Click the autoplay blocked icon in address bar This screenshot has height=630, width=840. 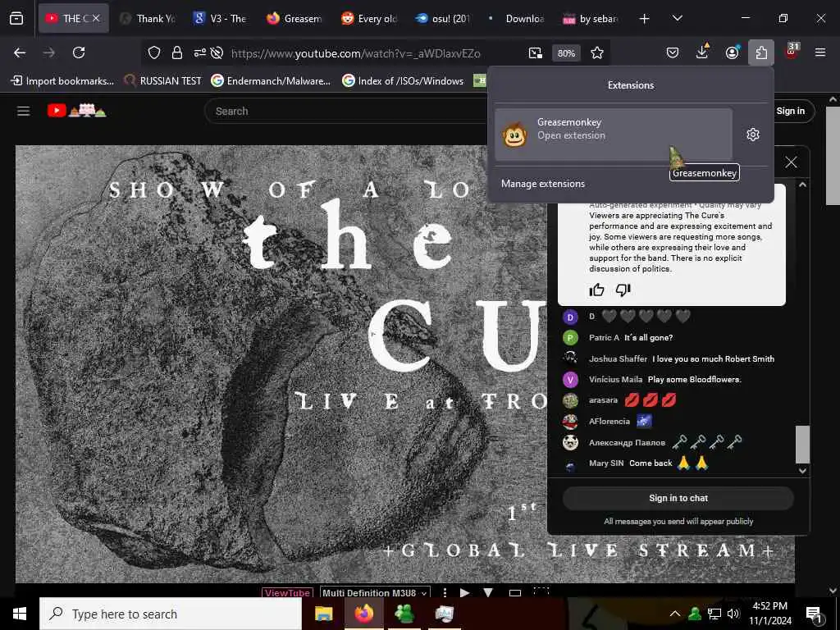pyautogui.click(x=217, y=52)
